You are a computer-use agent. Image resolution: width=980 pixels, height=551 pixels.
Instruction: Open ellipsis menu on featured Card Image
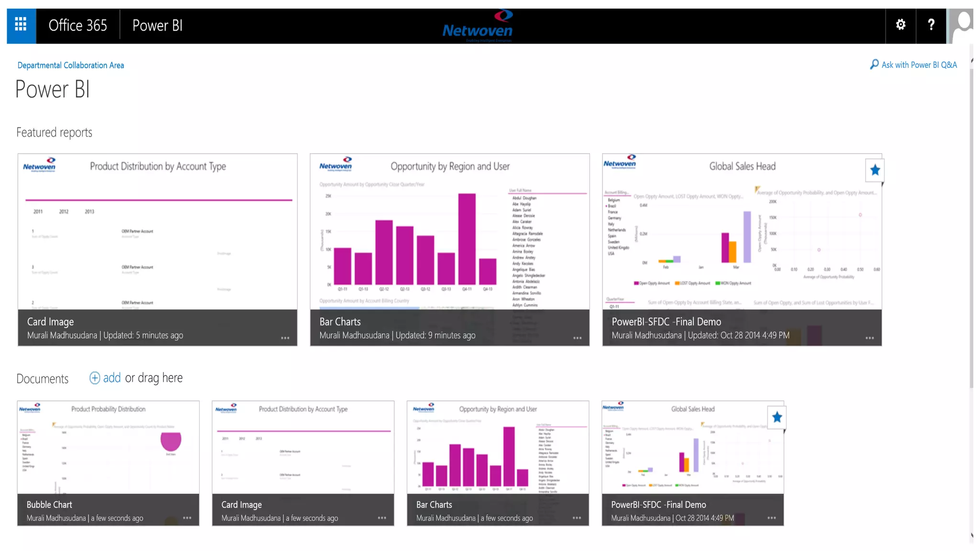(285, 338)
